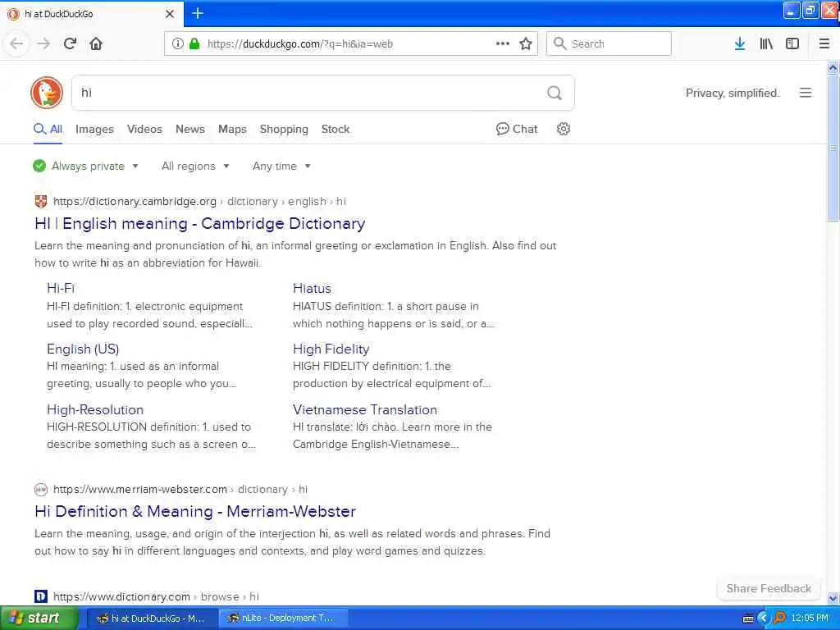Switch to Shopping results

pos(284,129)
